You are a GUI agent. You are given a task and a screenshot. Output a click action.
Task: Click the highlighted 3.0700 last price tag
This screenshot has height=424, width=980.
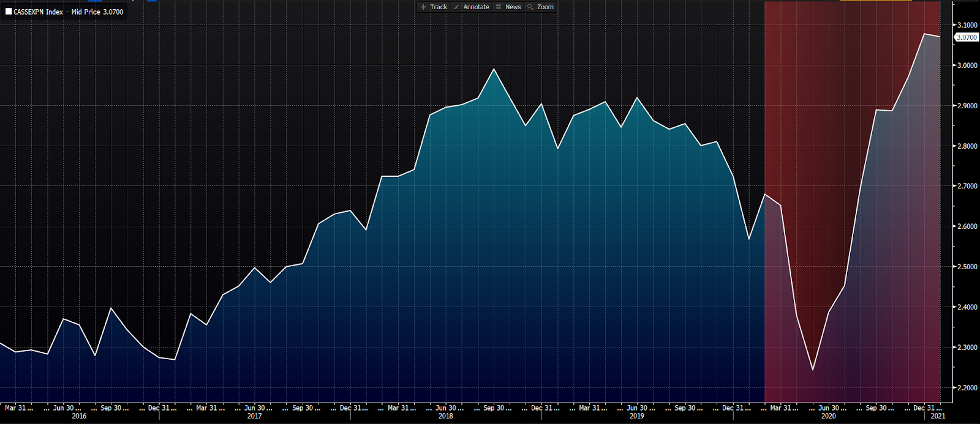967,37
